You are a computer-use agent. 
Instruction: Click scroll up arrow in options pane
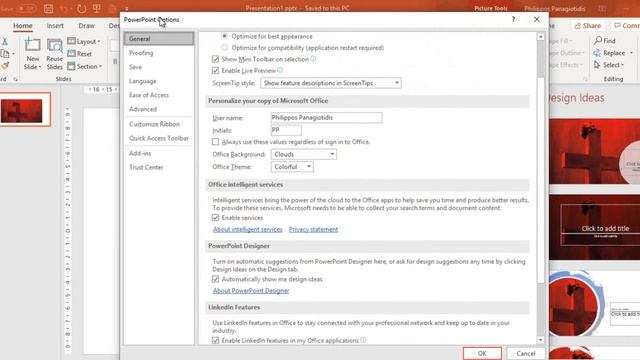pyautogui.click(x=540, y=37)
